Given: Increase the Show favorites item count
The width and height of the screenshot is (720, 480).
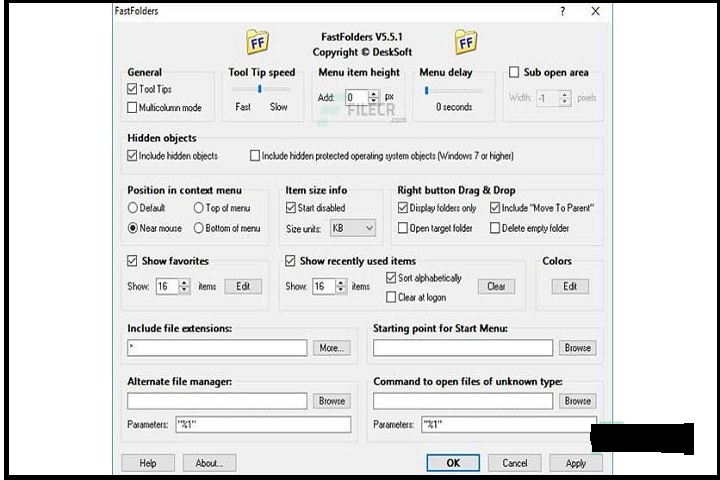Looking at the screenshot, I should pos(183,282).
